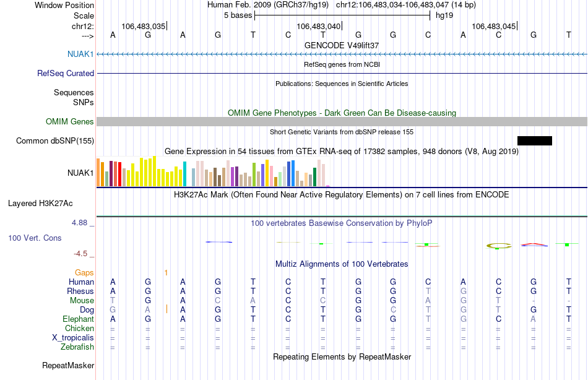588x380 pixels.
Task: Click the RepeatMasker track label
Action: [x=68, y=365]
